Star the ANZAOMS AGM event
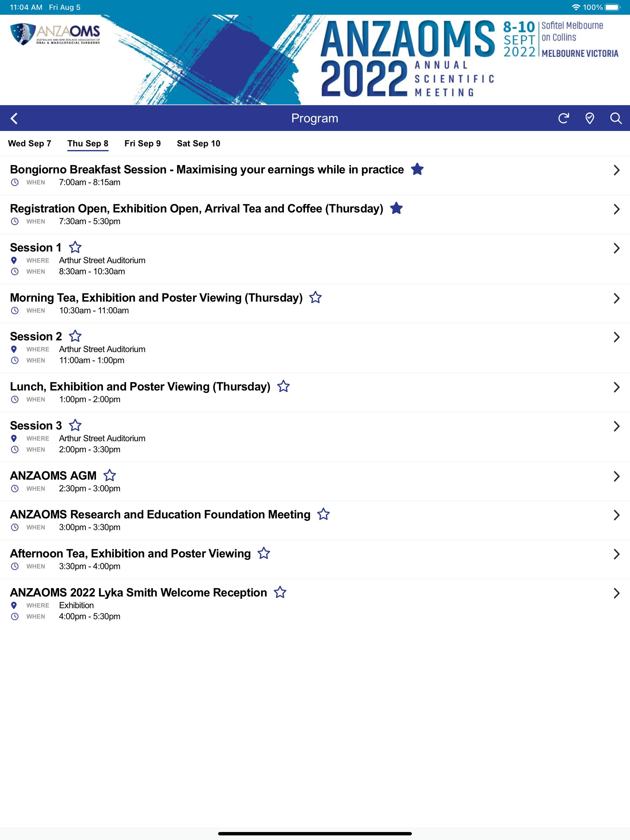 point(110,475)
